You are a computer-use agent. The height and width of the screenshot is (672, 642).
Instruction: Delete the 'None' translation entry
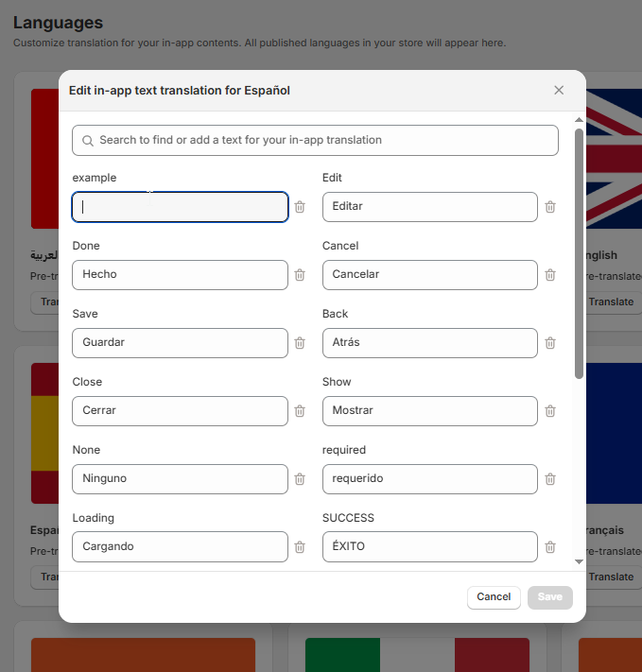[300, 479]
